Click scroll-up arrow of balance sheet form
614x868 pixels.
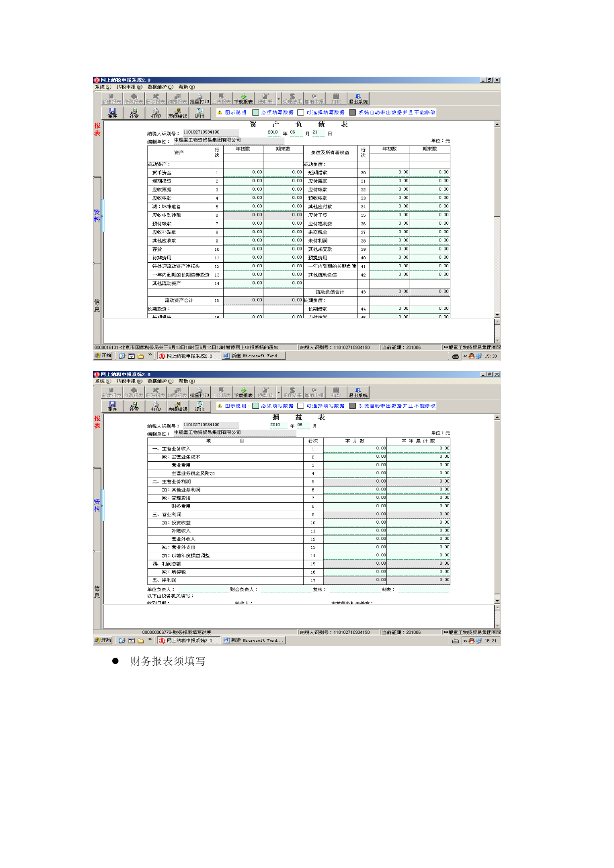click(x=497, y=124)
